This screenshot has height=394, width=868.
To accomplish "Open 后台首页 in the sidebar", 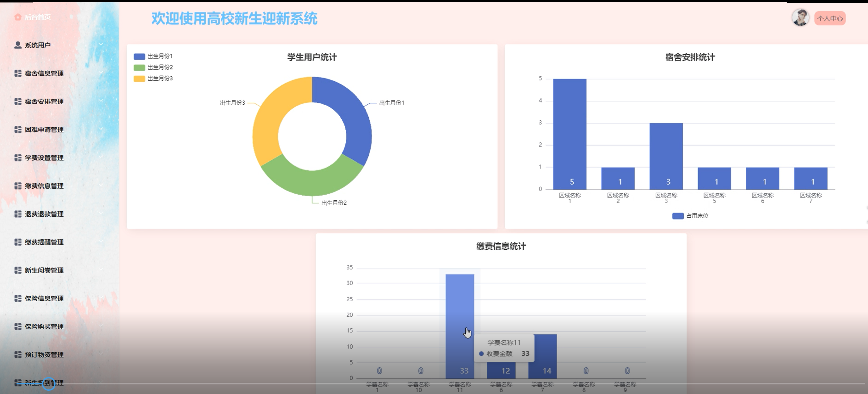I will [x=38, y=17].
